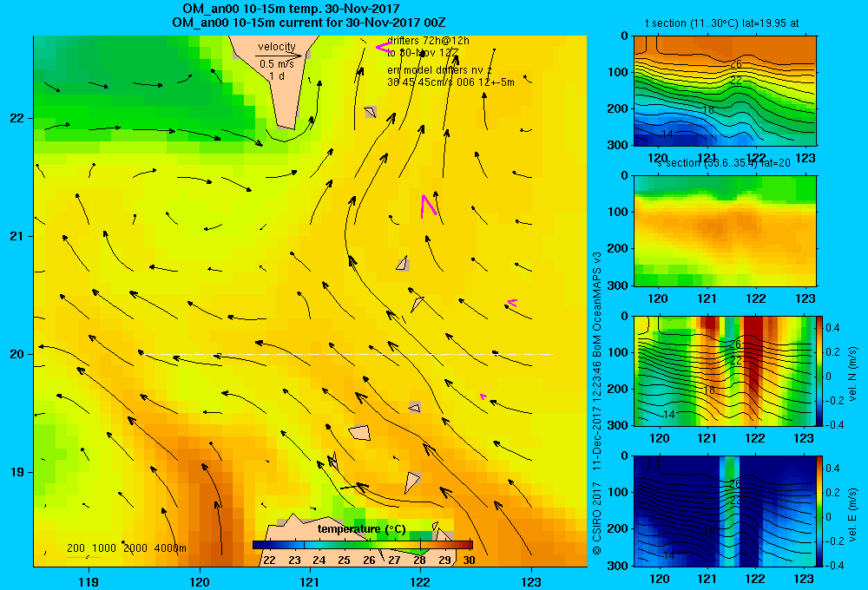Click the '1000' depth contour legend label

pos(104,548)
